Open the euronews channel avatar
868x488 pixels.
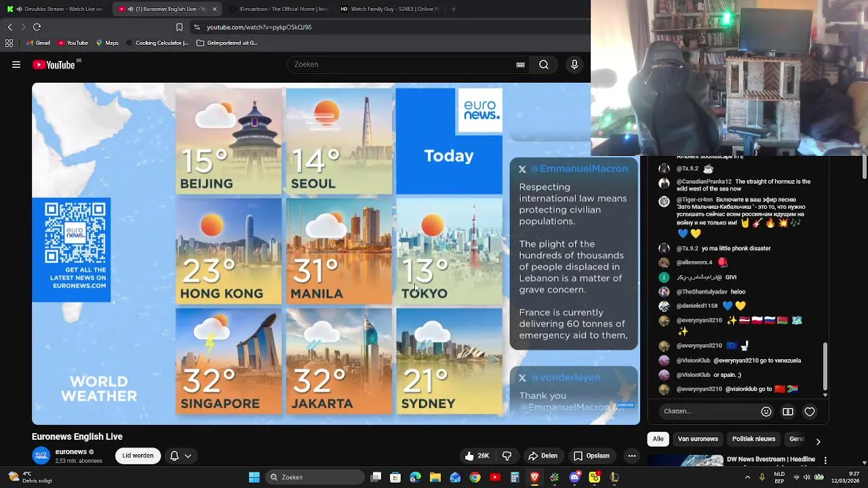[41, 455]
